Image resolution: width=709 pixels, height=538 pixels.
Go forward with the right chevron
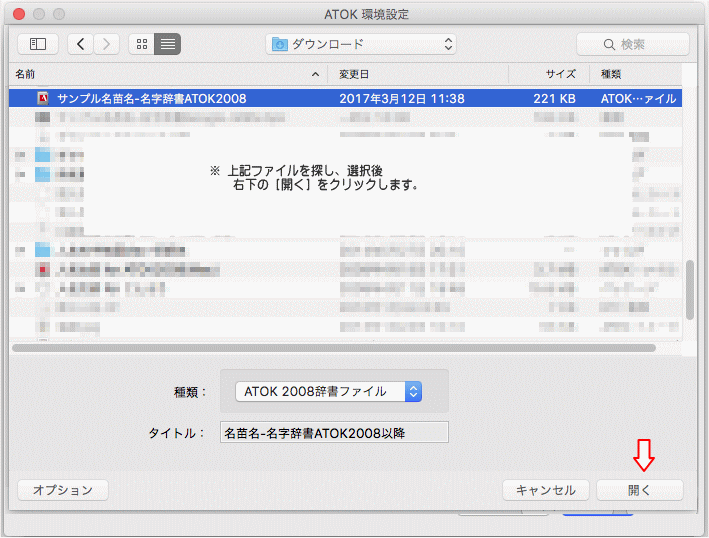tap(106, 44)
